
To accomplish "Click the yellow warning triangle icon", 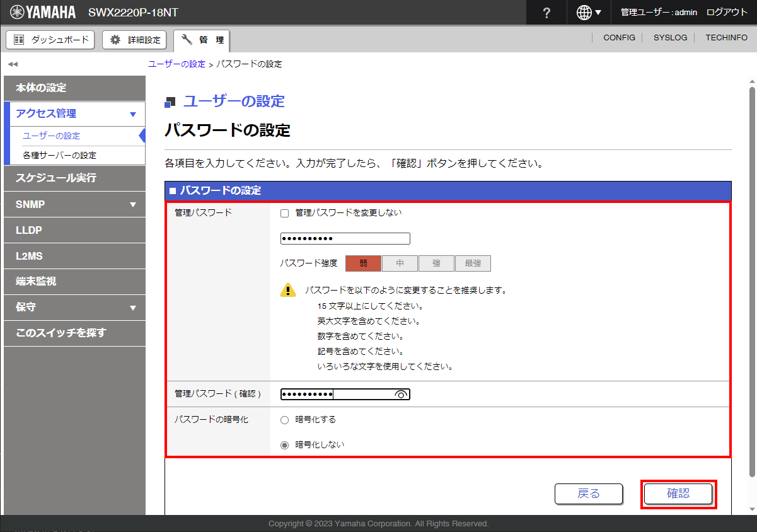I will (x=288, y=291).
